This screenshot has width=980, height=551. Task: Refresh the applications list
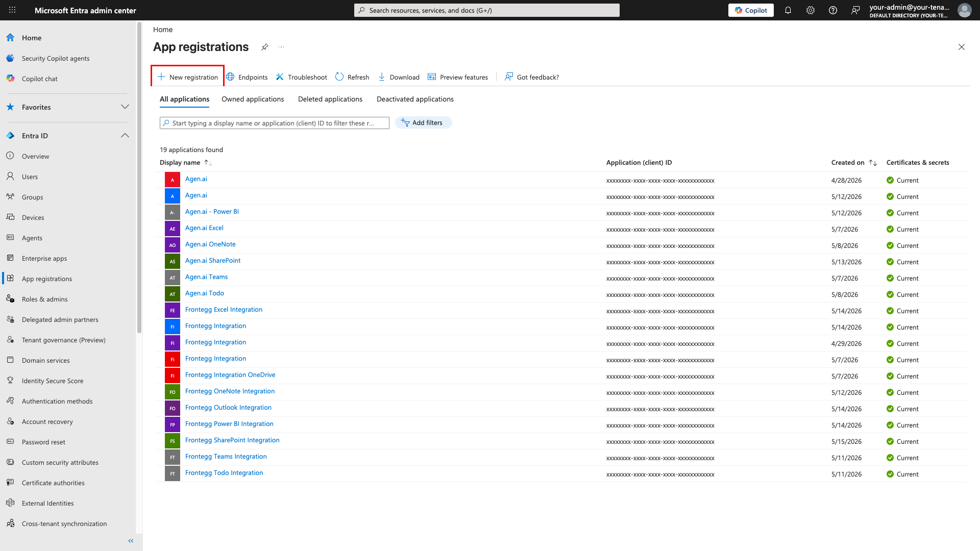(x=352, y=77)
